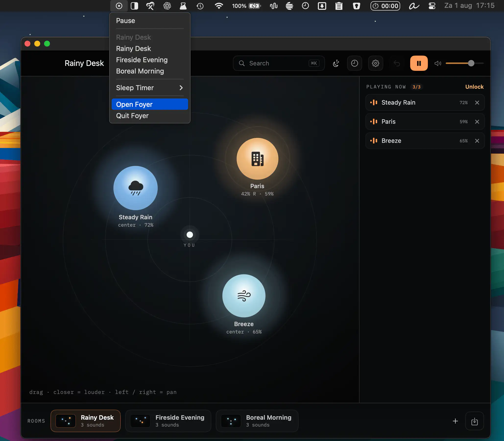Click the clipboard menu bar icon
The height and width of the screenshot is (441, 504).
click(339, 6)
